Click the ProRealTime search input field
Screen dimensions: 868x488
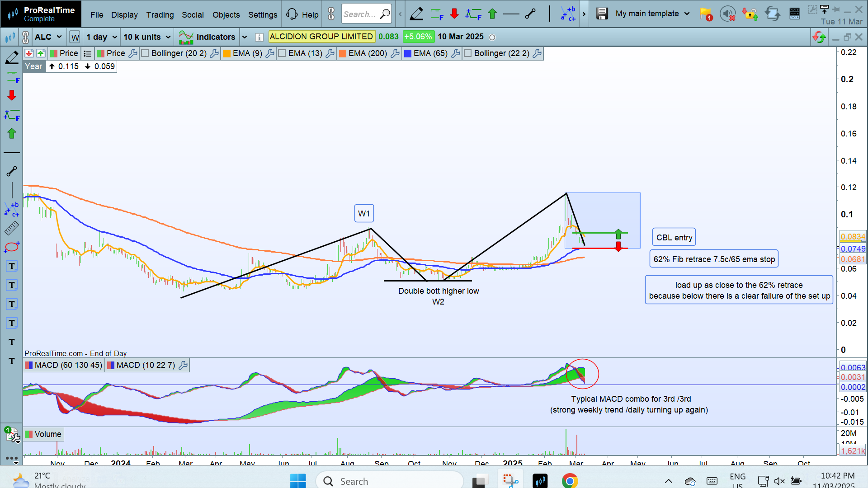(x=366, y=14)
